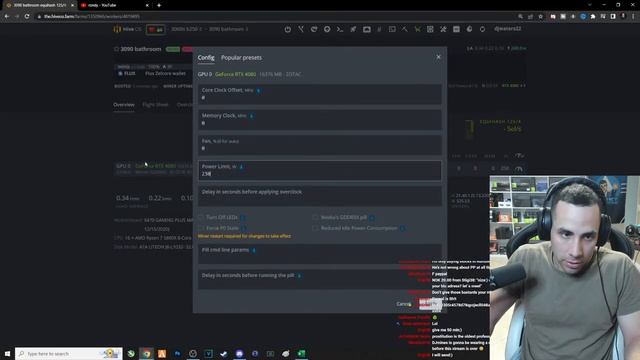Open Chrome from the taskbar
640x360 pixels.
pos(146,353)
